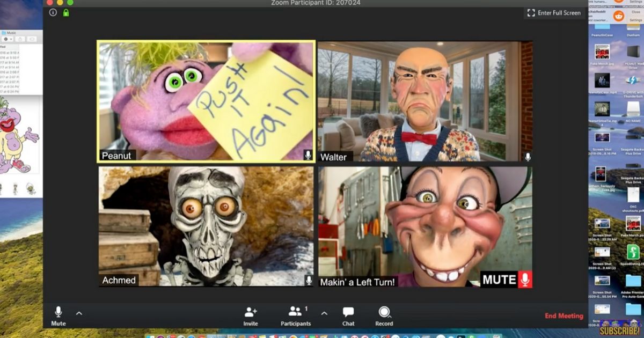
Task: Click the Achmed name label
Action: point(119,281)
